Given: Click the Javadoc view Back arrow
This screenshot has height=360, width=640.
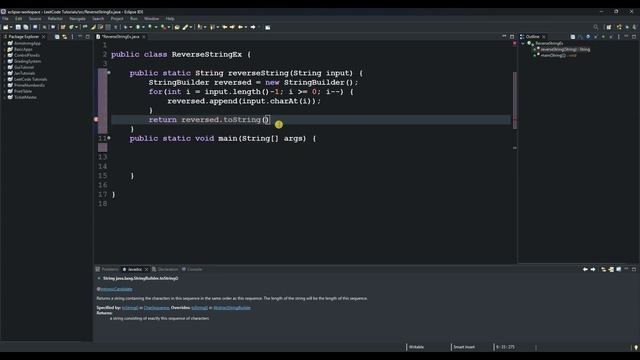Looking at the screenshot, I should (585, 269).
